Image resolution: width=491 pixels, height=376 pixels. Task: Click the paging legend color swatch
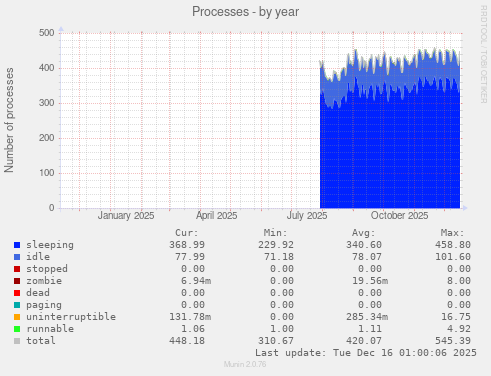(x=17, y=305)
